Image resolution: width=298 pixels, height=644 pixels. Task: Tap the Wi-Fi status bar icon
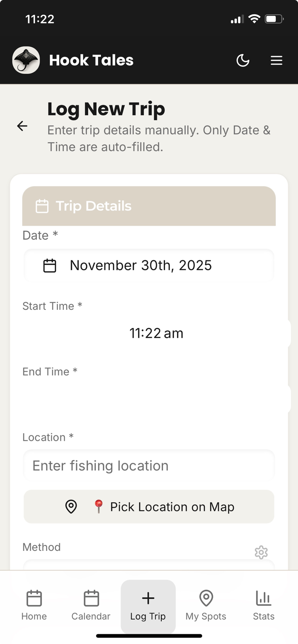coord(254,19)
